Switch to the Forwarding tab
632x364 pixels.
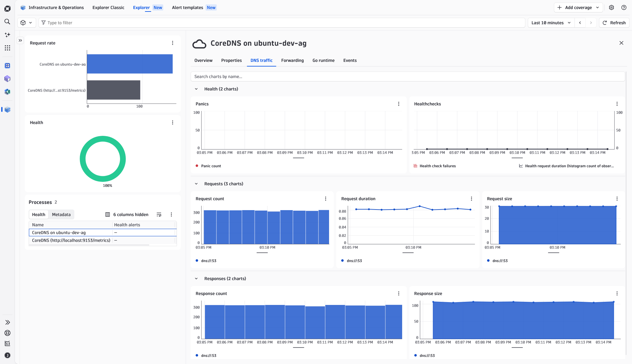pyautogui.click(x=292, y=60)
